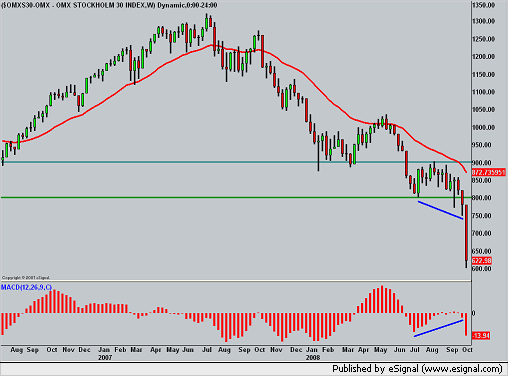Click the 1150.00 price axis label
This screenshot has width=508, height=376.
[x=483, y=74]
